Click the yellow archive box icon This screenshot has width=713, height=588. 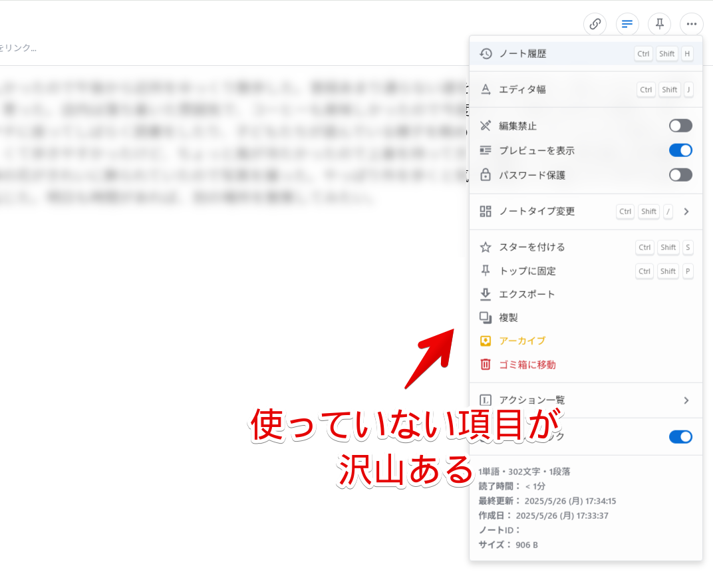486,341
